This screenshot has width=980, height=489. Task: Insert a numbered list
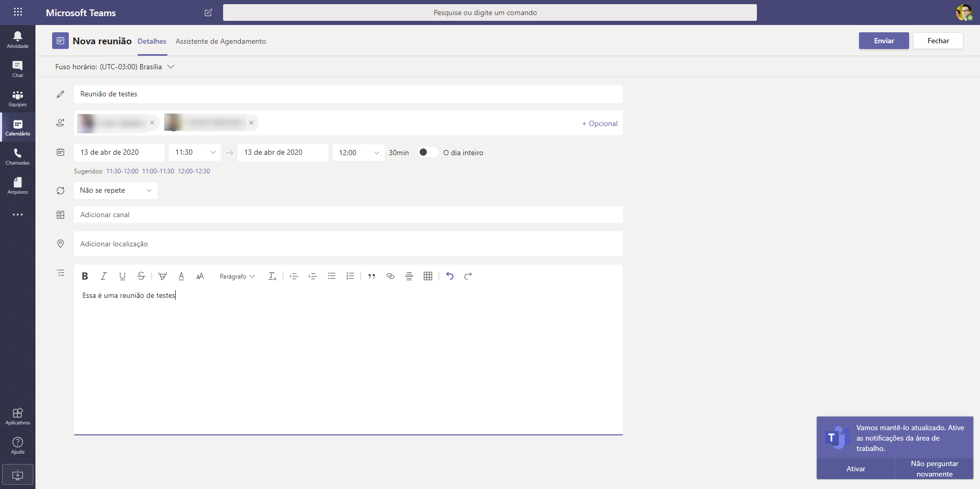click(350, 276)
